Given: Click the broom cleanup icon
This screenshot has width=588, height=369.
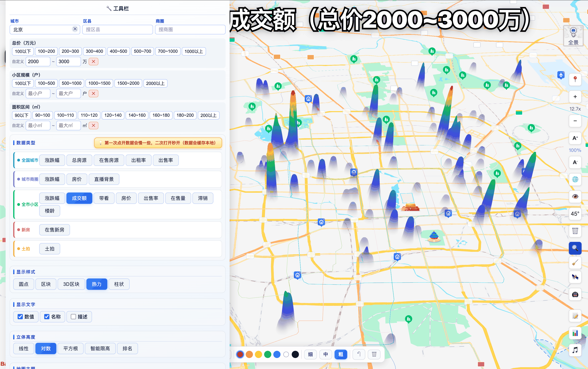Looking at the screenshot, I should click(575, 263).
